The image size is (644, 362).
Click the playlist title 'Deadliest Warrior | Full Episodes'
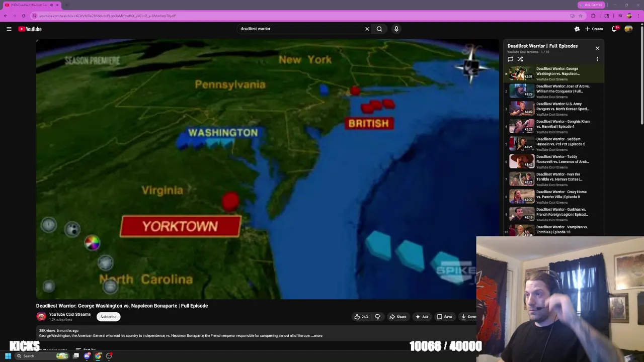click(x=542, y=46)
